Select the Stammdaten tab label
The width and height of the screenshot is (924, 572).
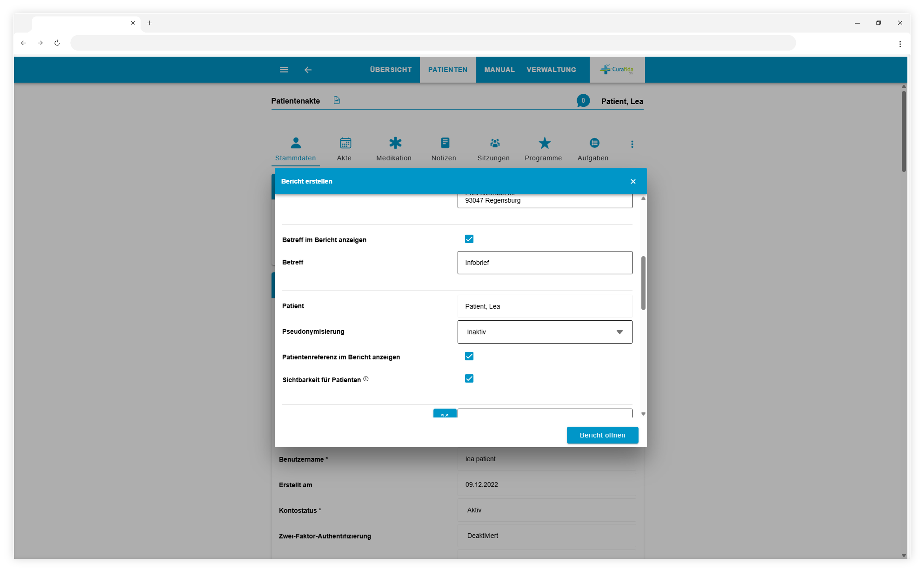pyautogui.click(x=296, y=158)
